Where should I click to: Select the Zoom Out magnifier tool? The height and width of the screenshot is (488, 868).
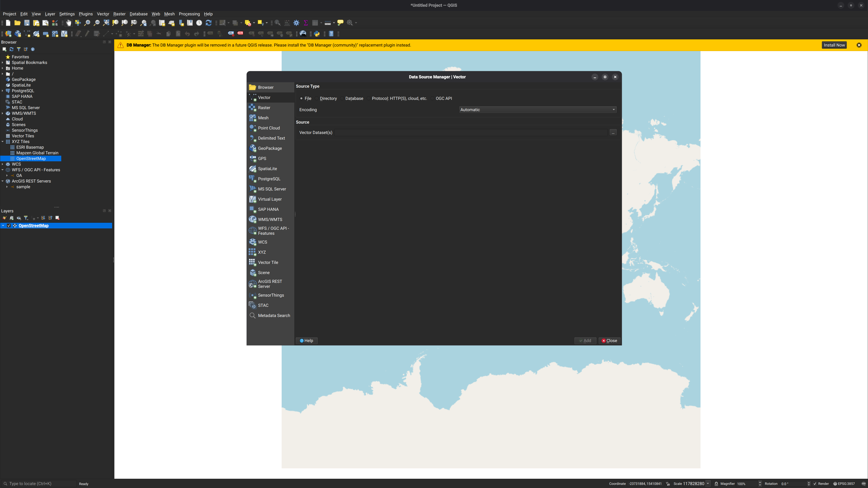97,23
